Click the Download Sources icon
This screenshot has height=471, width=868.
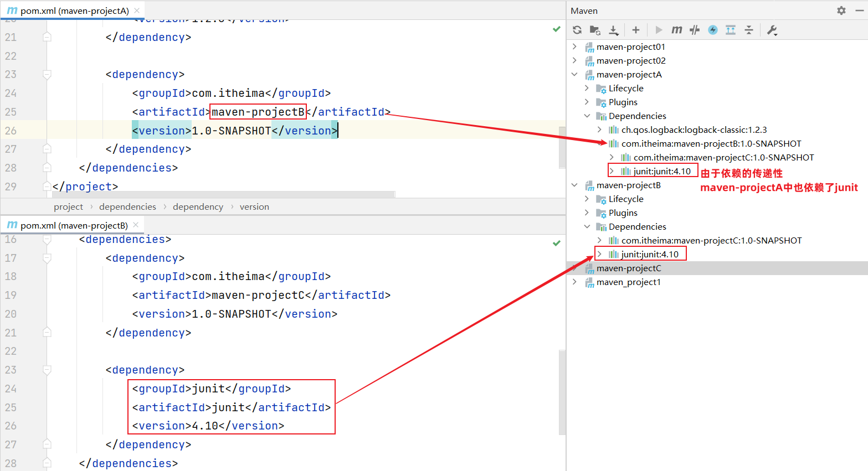tap(613, 30)
